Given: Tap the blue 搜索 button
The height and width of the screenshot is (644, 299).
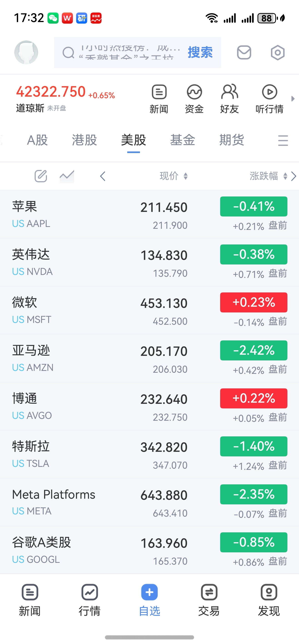Looking at the screenshot, I should click(x=200, y=52).
